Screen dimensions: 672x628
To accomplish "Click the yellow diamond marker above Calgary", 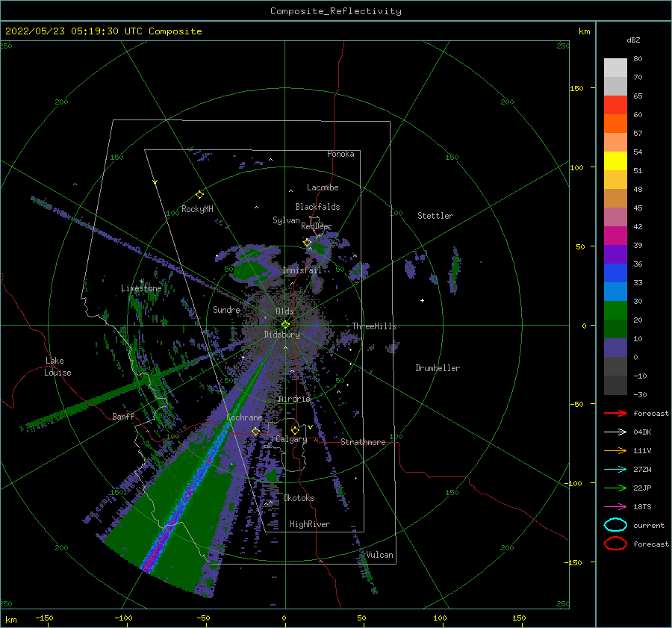I will tap(295, 430).
